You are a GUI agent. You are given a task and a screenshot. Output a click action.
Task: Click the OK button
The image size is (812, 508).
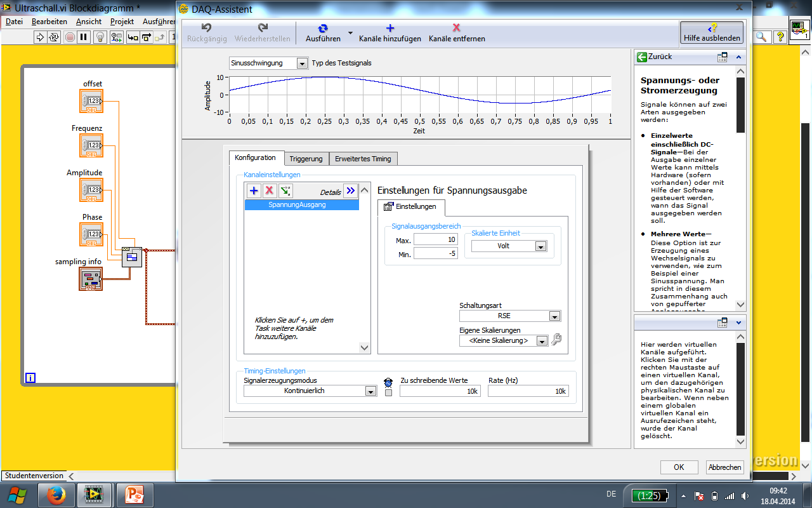(x=679, y=467)
